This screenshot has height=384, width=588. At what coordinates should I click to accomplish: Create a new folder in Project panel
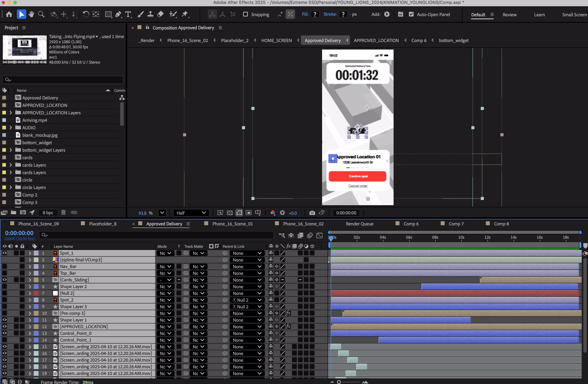click(x=14, y=212)
